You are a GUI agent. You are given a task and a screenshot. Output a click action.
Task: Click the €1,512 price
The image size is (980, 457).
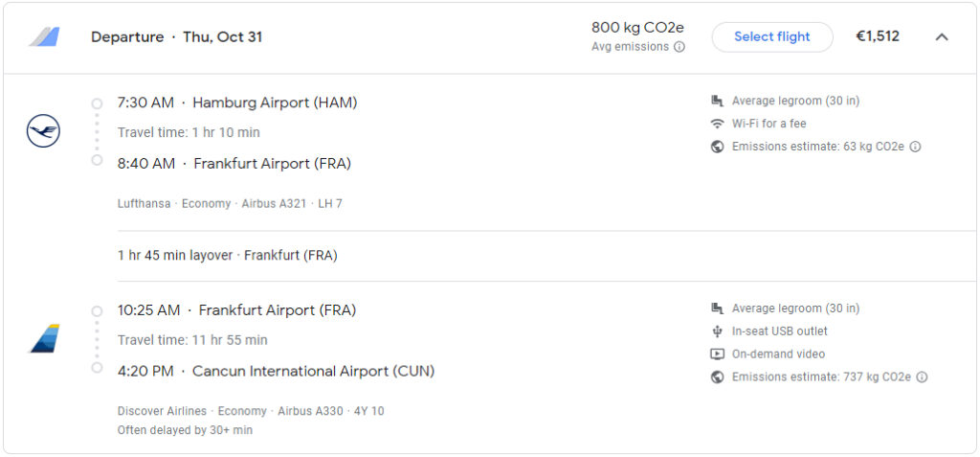878,37
